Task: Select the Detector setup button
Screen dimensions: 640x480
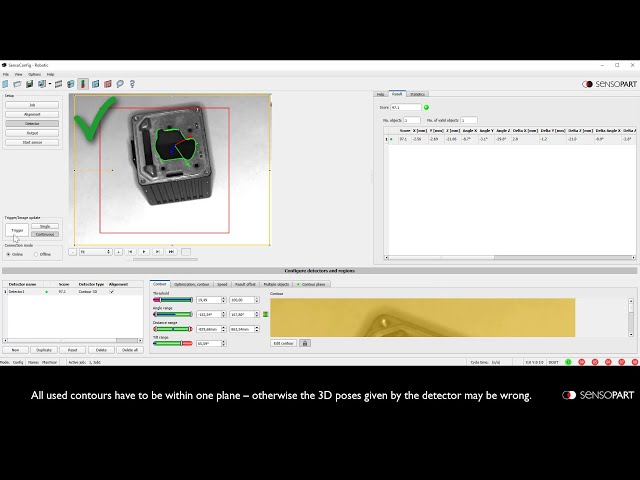Action: pyautogui.click(x=32, y=123)
